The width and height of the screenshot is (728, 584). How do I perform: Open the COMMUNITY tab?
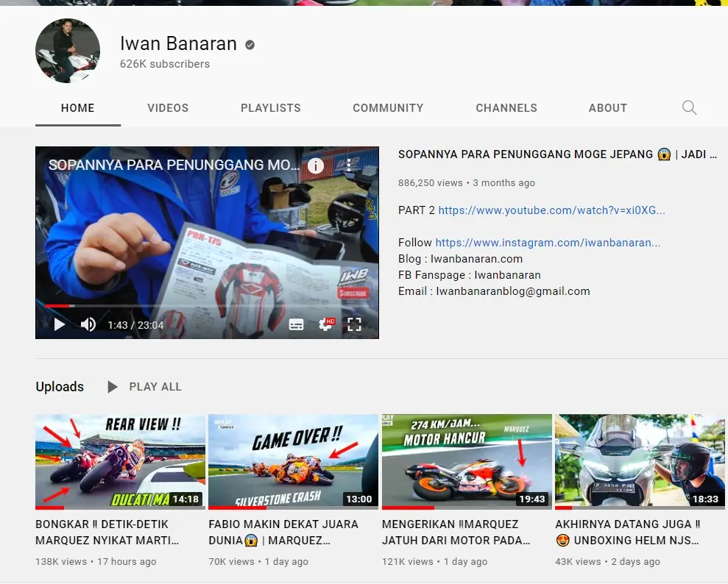(388, 108)
